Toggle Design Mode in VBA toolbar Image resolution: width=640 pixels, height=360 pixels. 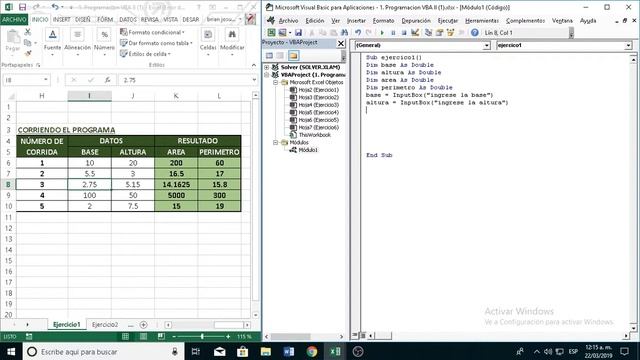(x=415, y=33)
